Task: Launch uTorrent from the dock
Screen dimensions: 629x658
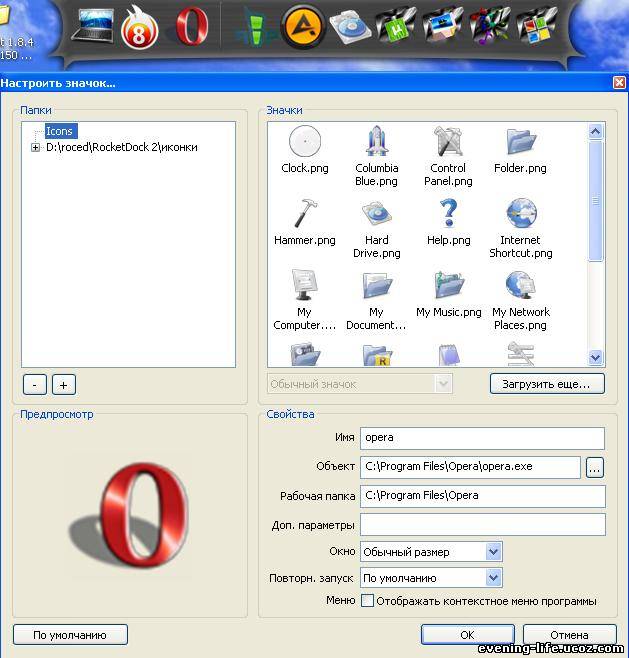Action: pos(395,26)
